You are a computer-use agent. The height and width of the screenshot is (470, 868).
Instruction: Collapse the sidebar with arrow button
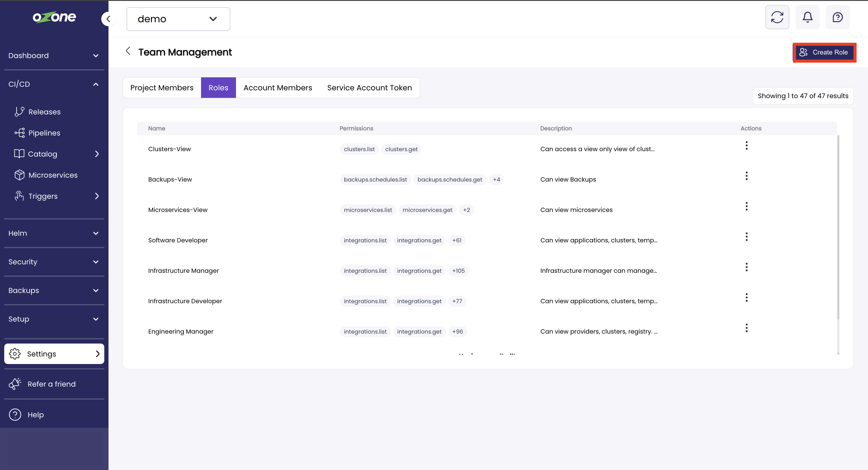pos(108,19)
